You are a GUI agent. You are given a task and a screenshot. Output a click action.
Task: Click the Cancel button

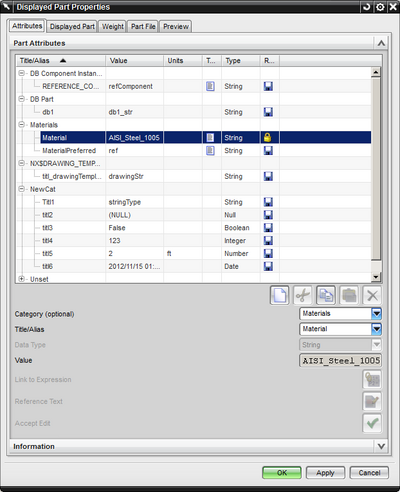pyautogui.click(x=369, y=472)
